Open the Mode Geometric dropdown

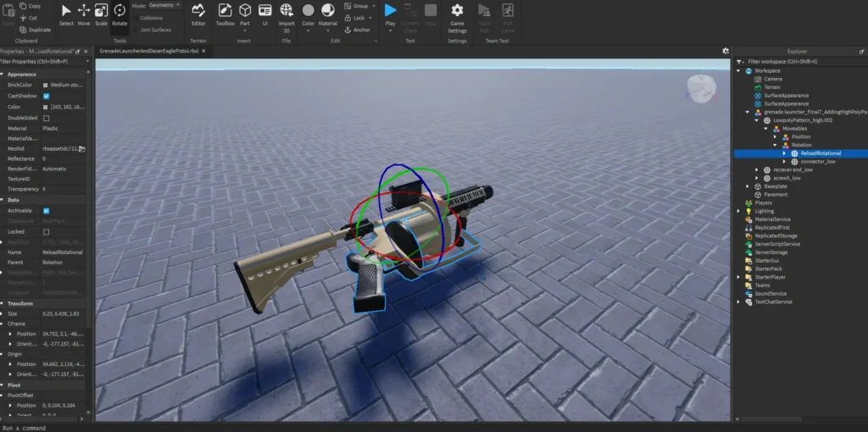[x=165, y=5]
